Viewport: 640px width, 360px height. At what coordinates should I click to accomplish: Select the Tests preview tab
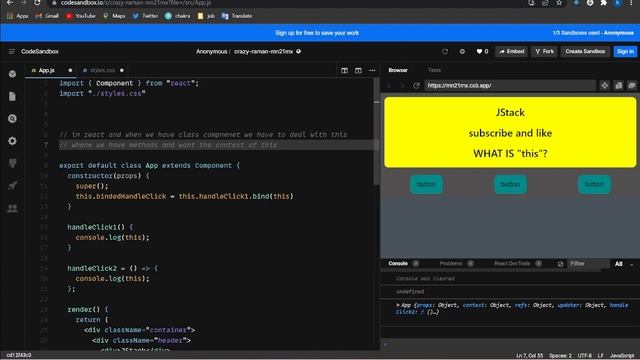pyautogui.click(x=434, y=70)
